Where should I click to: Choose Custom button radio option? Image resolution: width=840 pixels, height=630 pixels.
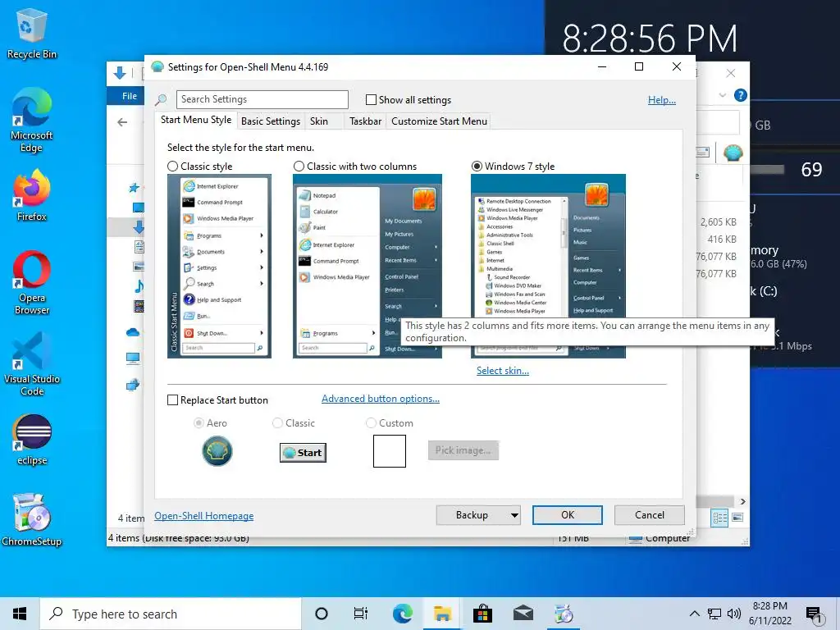click(371, 423)
